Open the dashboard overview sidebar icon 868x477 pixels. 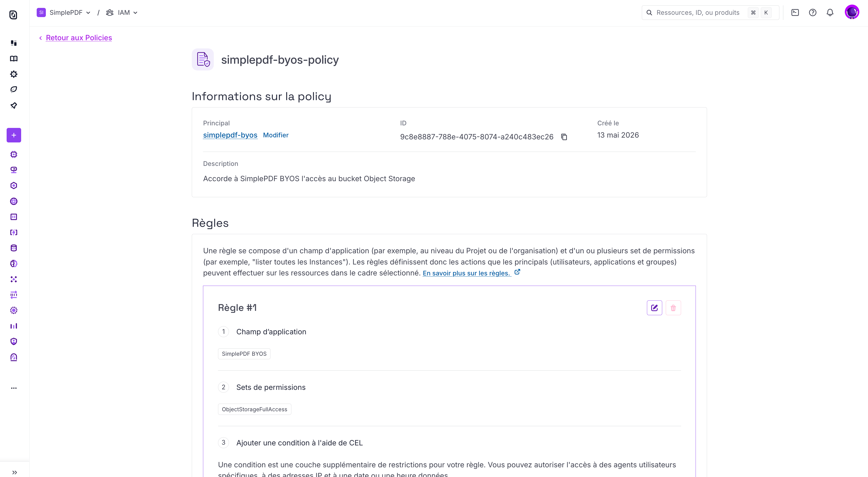14,43
